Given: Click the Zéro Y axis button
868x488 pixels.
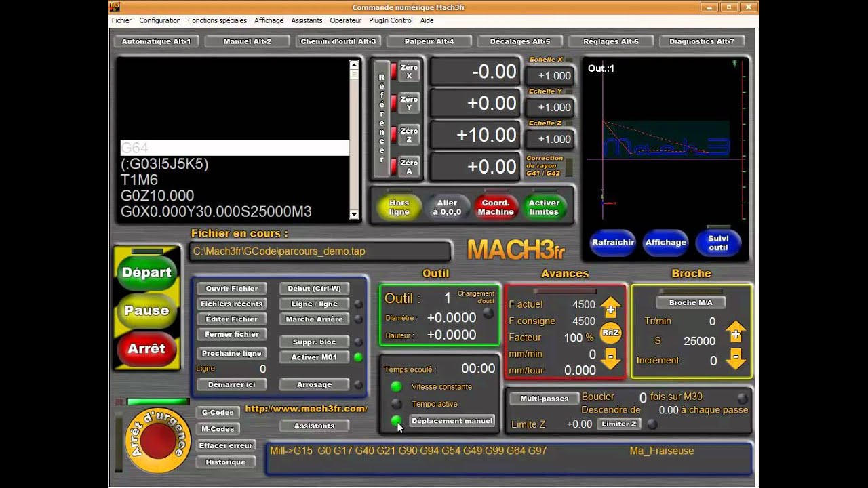Looking at the screenshot, I should click(409, 103).
